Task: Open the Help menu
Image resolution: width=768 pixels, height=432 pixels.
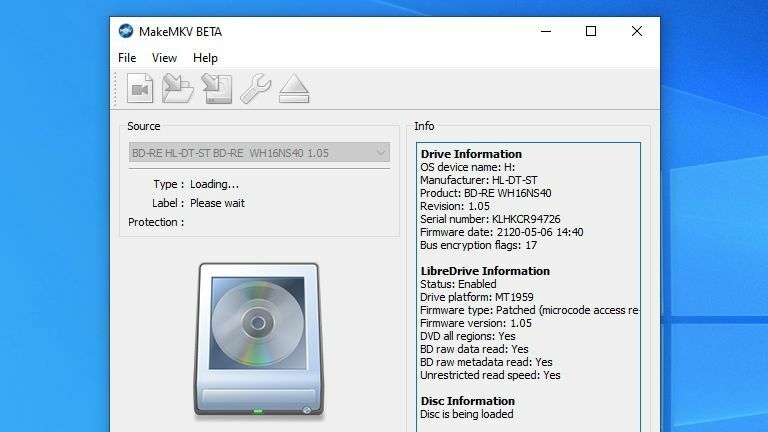Action: (x=205, y=58)
